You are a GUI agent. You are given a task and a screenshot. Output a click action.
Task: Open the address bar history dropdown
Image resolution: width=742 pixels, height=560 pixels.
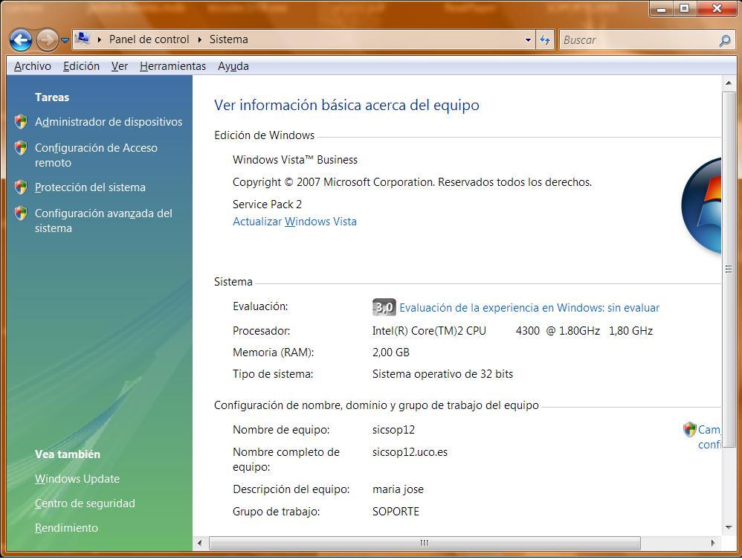point(528,40)
